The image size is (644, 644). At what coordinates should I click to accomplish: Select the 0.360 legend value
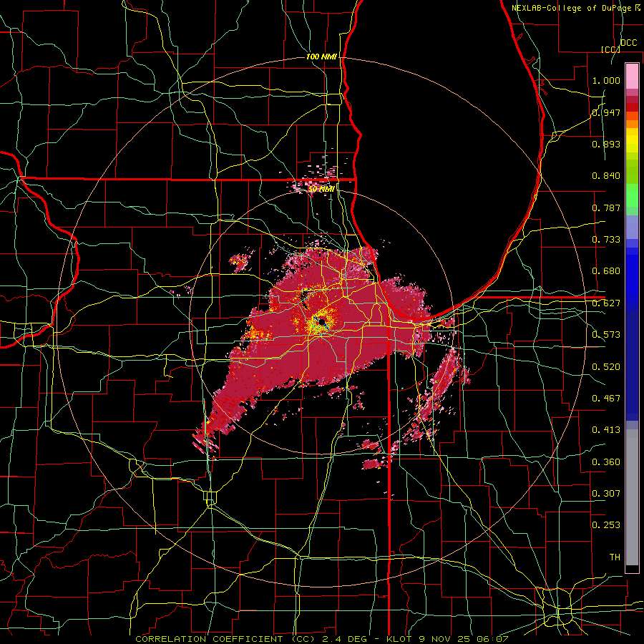pos(606,462)
